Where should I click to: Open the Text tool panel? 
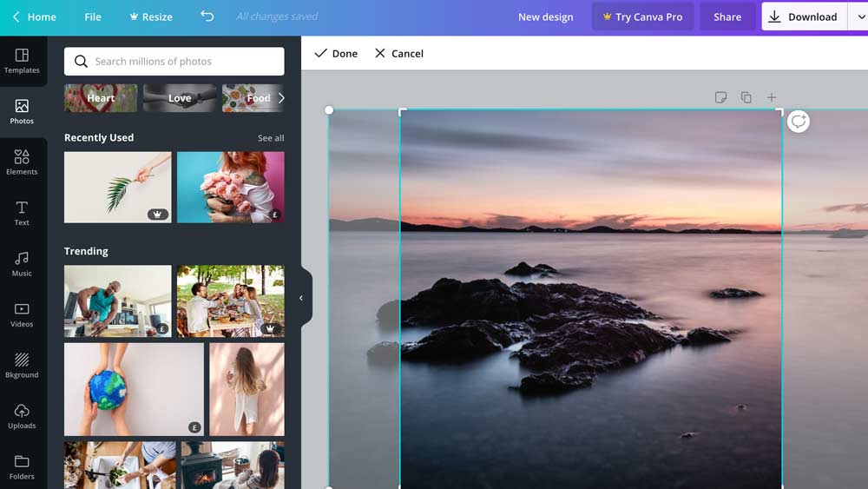(22, 213)
